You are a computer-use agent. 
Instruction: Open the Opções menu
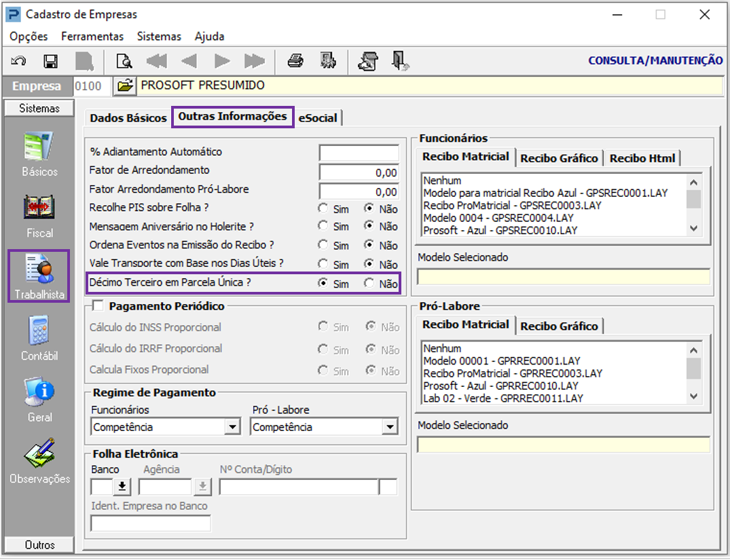[29, 36]
